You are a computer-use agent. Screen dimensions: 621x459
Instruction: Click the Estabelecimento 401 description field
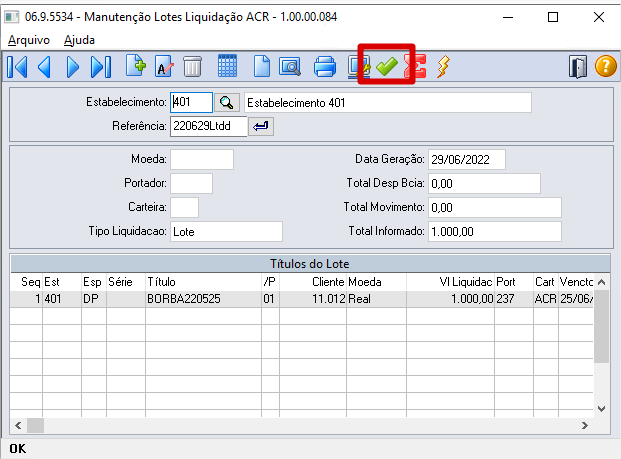coord(388,103)
